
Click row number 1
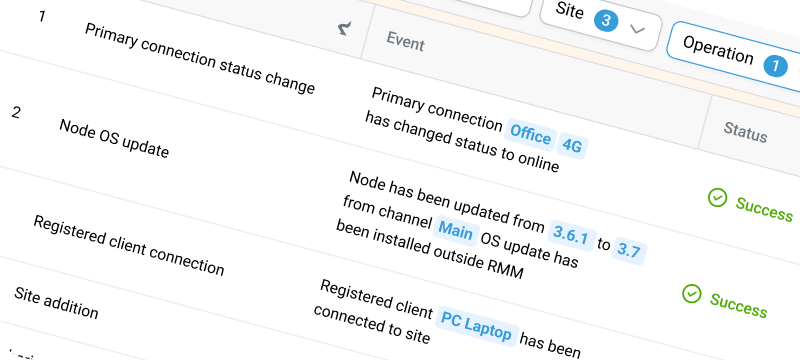[41, 16]
